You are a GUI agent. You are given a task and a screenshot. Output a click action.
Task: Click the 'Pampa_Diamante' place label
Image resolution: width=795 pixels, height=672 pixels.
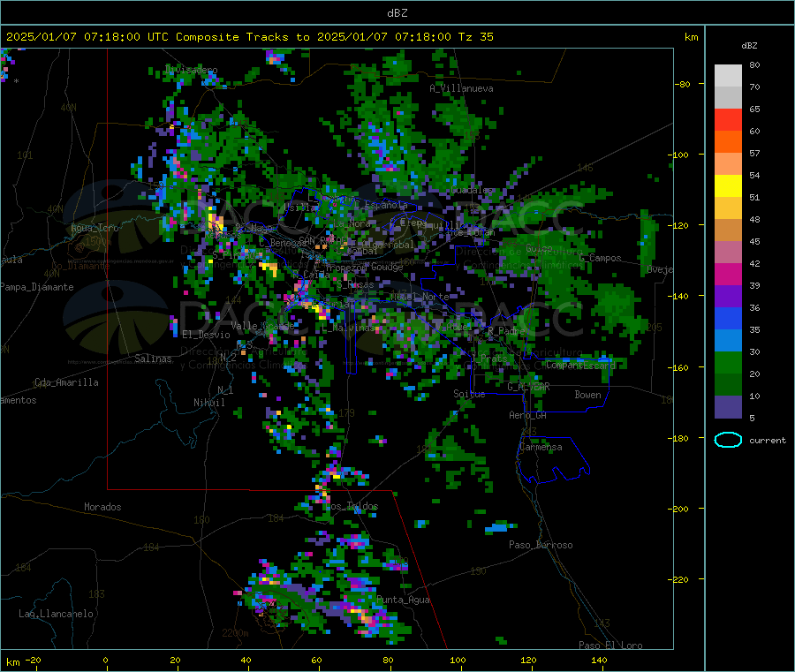(37, 287)
